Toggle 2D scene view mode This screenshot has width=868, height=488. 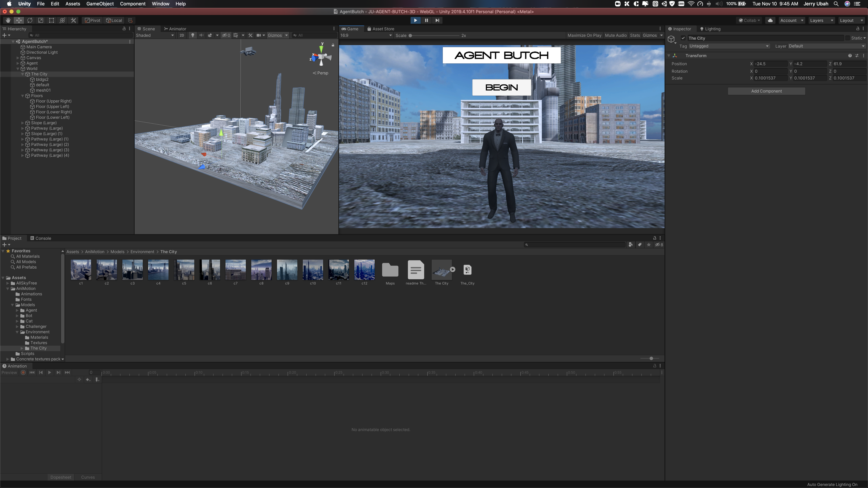pyautogui.click(x=182, y=35)
